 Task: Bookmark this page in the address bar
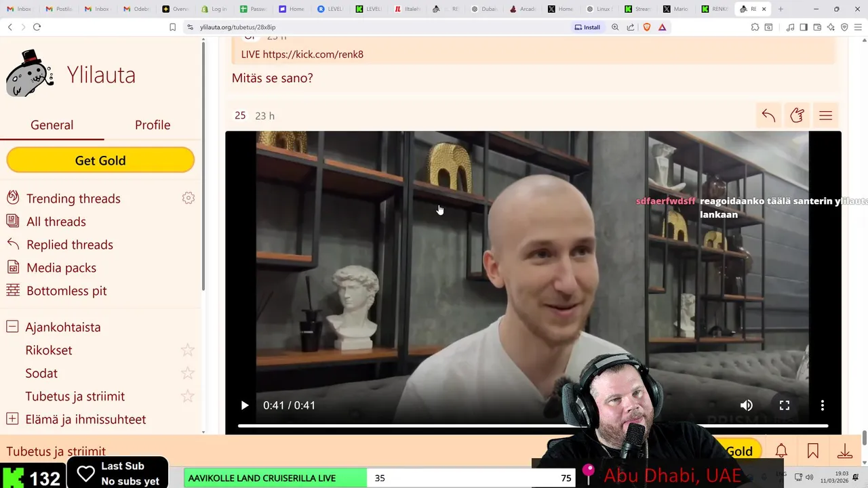pyautogui.click(x=173, y=27)
